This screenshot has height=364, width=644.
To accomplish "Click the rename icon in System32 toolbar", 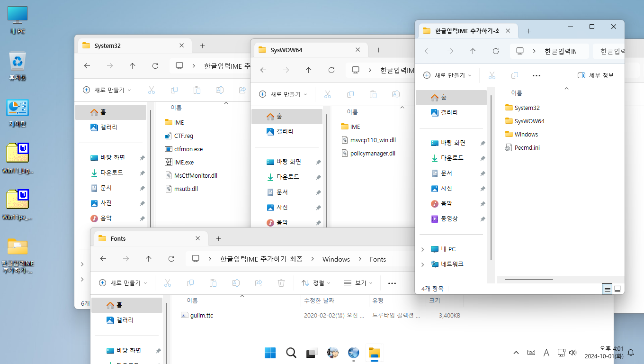I will pyautogui.click(x=220, y=90).
